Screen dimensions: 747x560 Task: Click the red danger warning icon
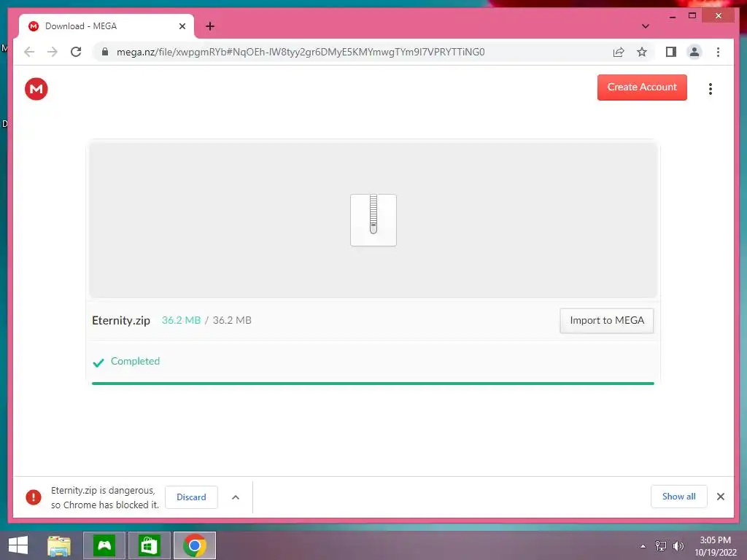tap(34, 497)
